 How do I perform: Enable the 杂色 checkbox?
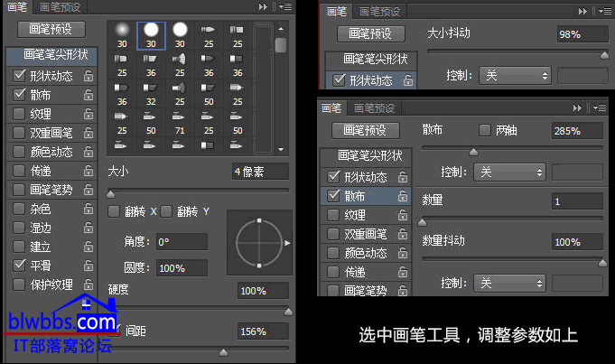(19, 209)
